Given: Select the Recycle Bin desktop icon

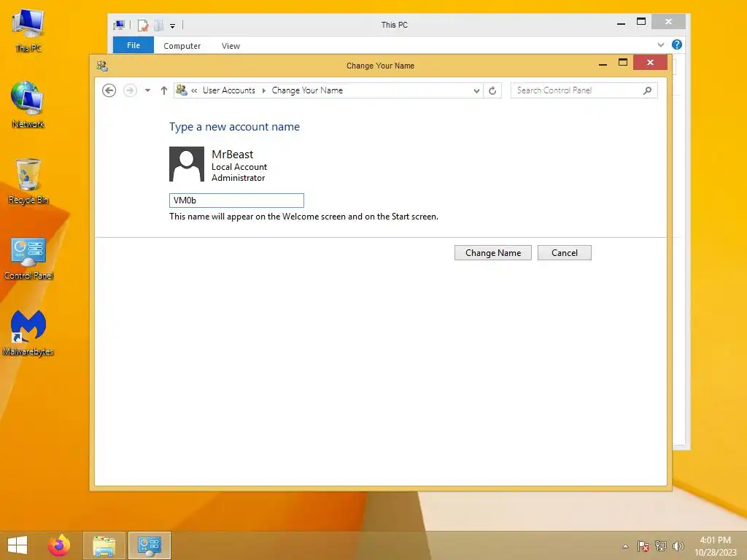Looking at the screenshot, I should (28, 182).
